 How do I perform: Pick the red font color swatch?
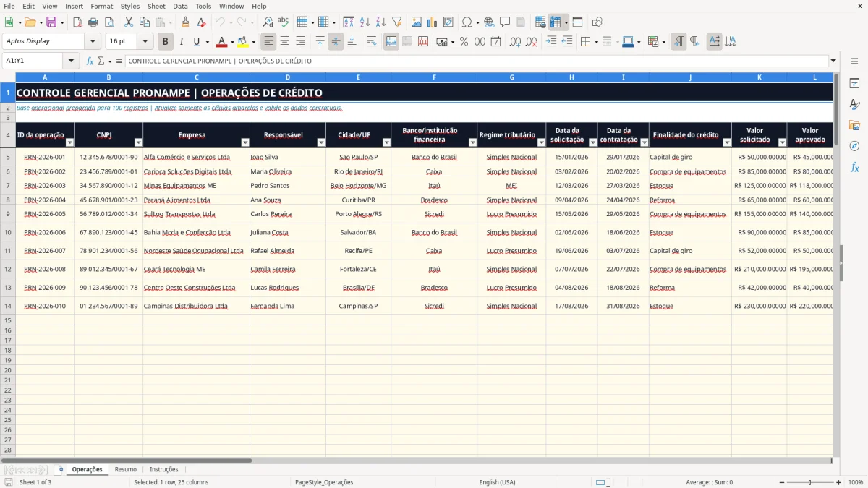(x=222, y=42)
